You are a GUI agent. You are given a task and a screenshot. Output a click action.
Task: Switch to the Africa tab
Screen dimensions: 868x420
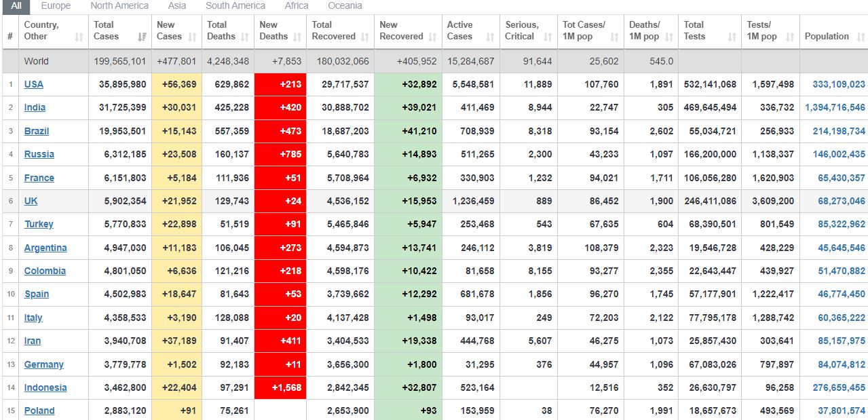pyautogui.click(x=297, y=6)
